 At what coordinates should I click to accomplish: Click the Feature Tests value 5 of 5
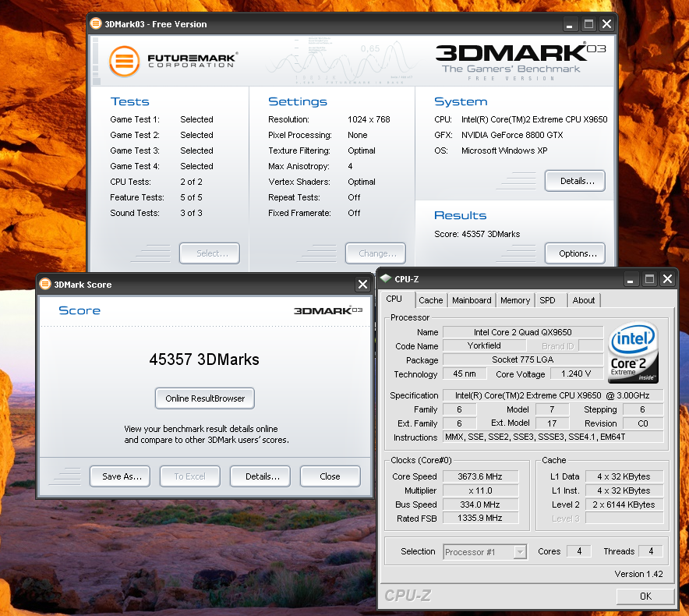coord(191,197)
